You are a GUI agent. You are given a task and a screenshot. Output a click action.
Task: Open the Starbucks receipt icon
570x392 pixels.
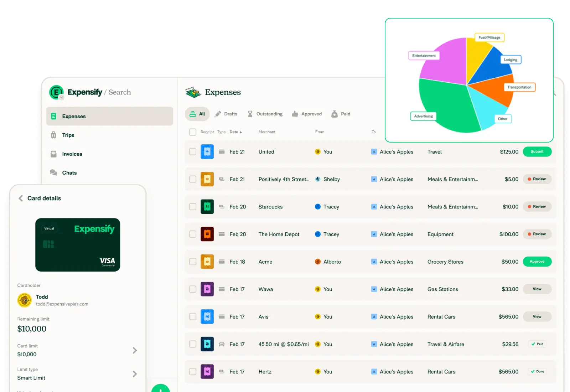pyautogui.click(x=207, y=206)
